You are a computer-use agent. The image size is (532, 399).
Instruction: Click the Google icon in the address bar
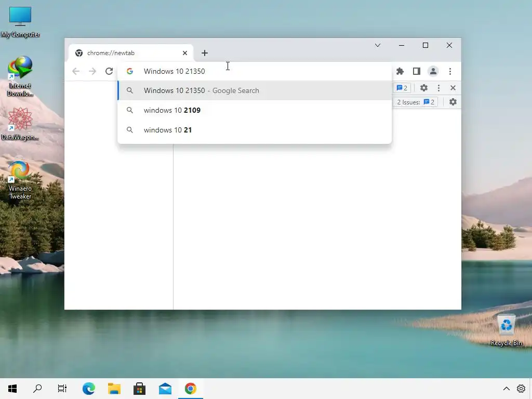coord(129,71)
